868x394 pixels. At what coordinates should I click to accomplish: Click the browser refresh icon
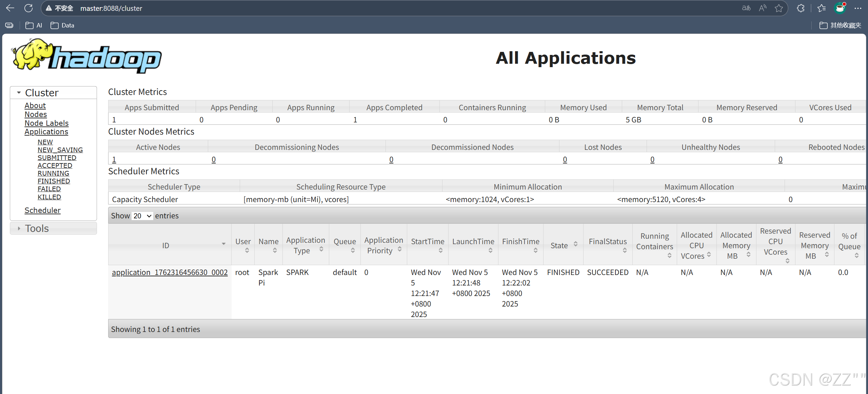point(28,8)
